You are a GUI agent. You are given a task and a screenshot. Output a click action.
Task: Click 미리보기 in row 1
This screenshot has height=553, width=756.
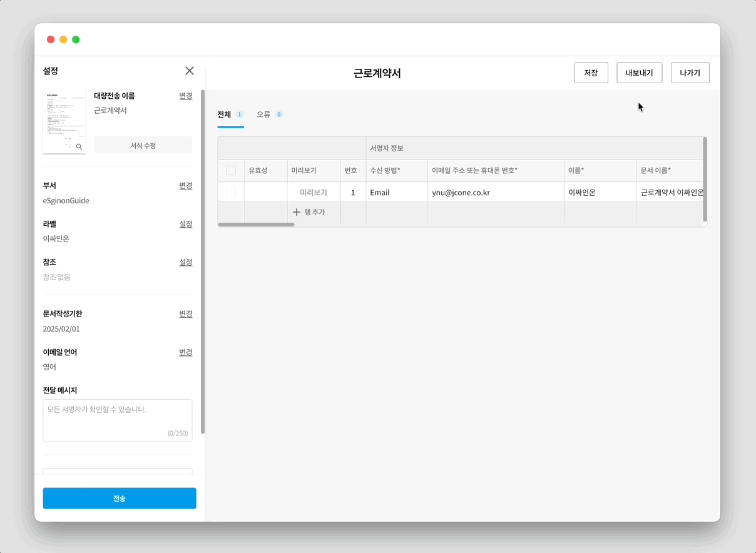pyautogui.click(x=314, y=192)
